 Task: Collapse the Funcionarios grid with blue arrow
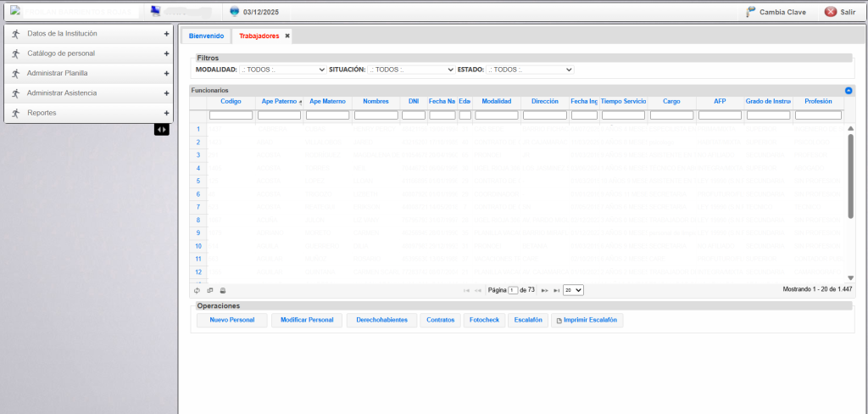pyautogui.click(x=849, y=90)
